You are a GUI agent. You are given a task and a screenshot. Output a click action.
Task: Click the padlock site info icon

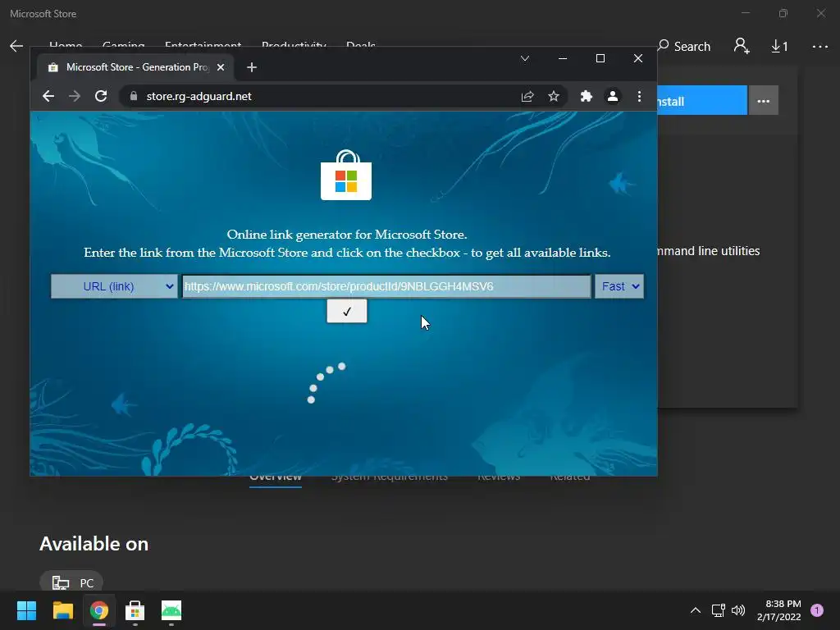tap(134, 96)
